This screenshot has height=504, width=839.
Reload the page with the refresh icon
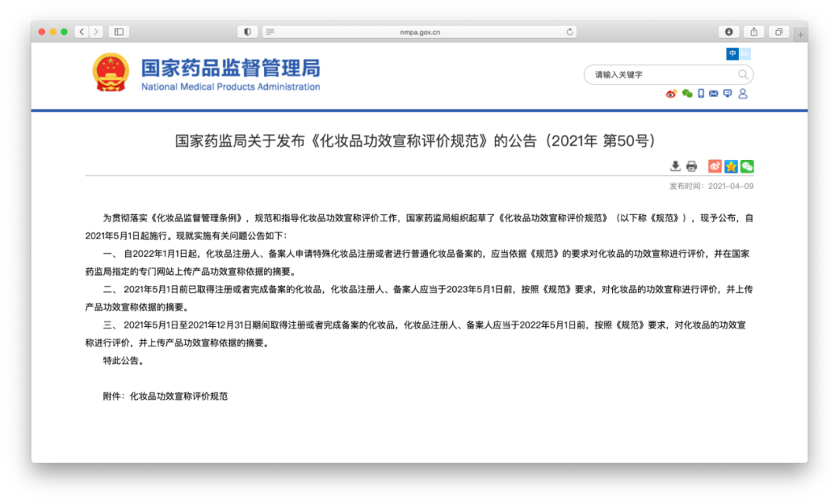click(x=570, y=32)
